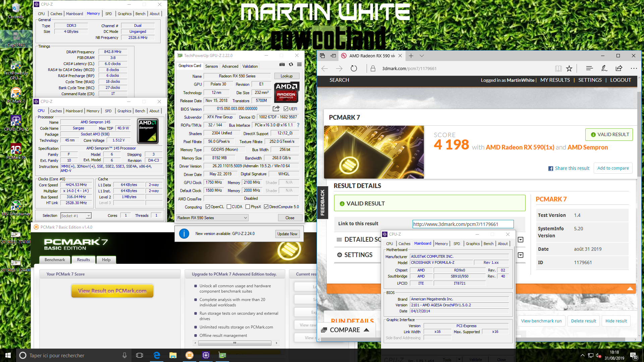The width and height of the screenshot is (644, 362).
Task: Click Windows Start button
Action: click(8, 355)
